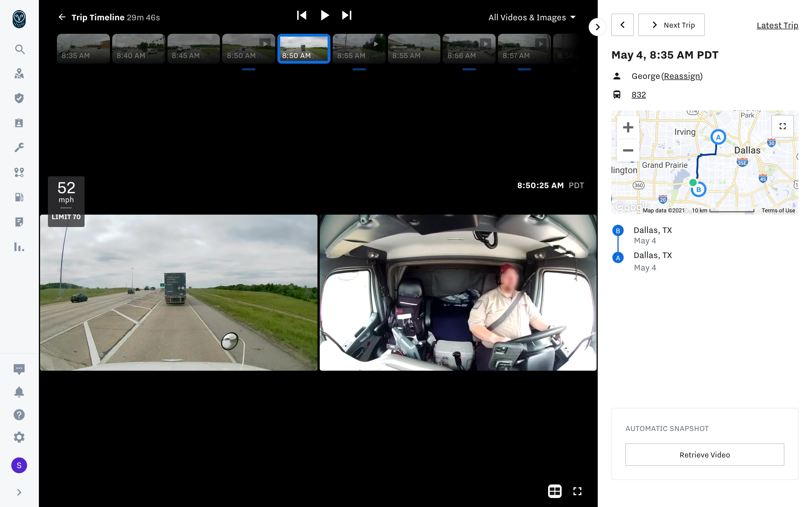Enter fullscreen video mode
The image size is (812, 507).
pos(577,491)
